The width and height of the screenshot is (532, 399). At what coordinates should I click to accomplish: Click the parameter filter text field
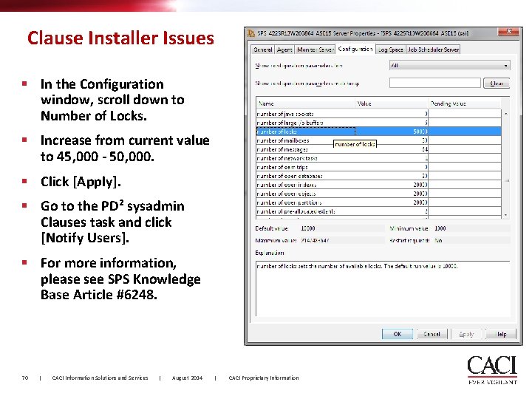[435, 83]
